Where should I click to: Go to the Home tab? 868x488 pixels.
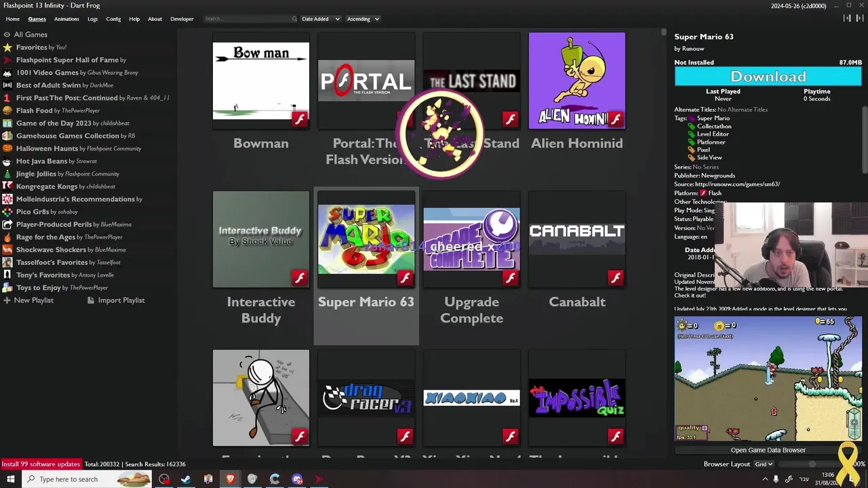(x=12, y=19)
